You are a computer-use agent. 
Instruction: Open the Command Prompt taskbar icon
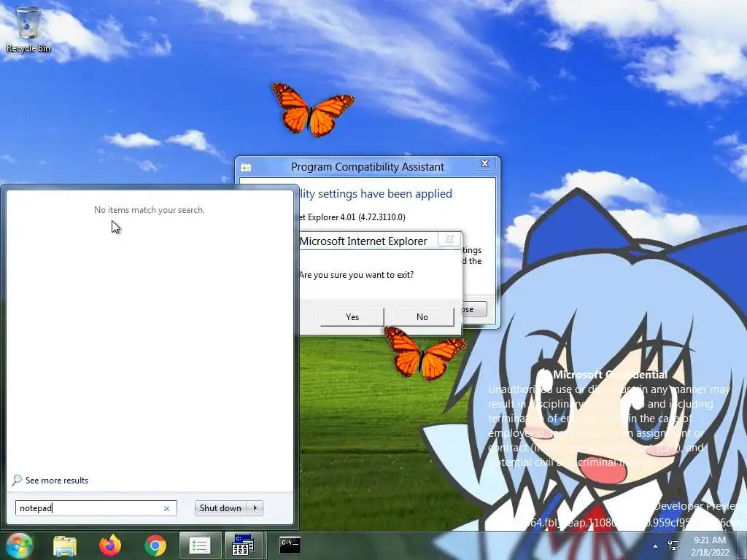290,545
